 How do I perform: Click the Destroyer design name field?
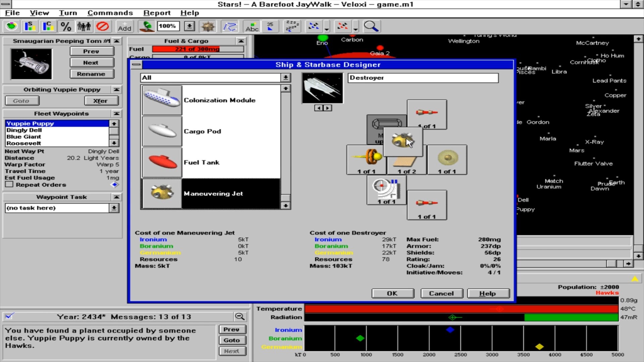[x=423, y=78]
